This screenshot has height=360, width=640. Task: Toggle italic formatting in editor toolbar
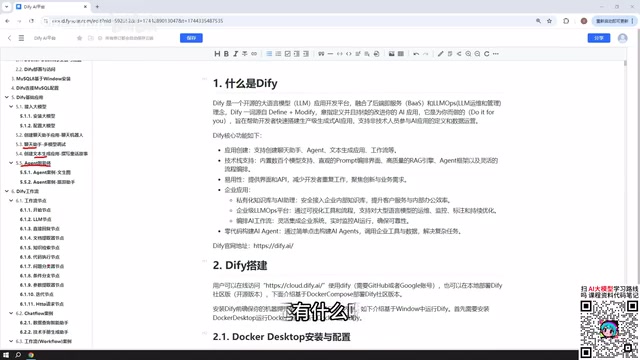[236, 54]
